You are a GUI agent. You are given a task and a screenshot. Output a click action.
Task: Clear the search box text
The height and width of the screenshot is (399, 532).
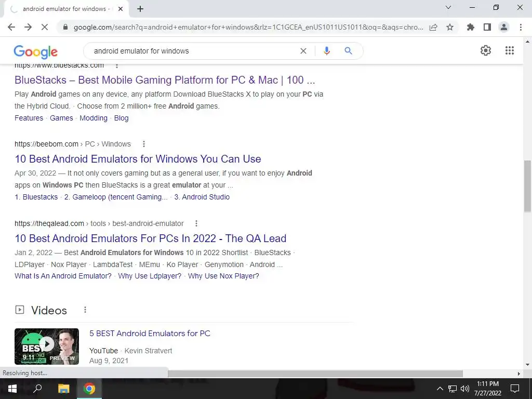point(303,51)
